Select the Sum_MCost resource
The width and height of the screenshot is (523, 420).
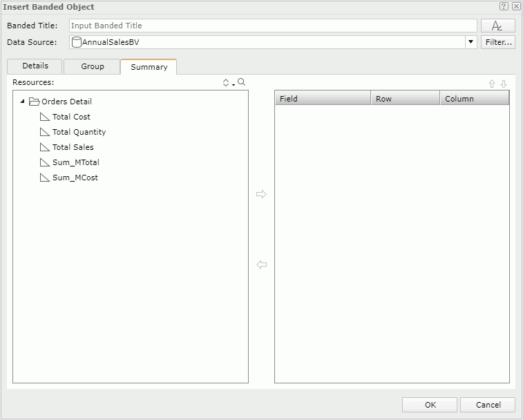75,178
